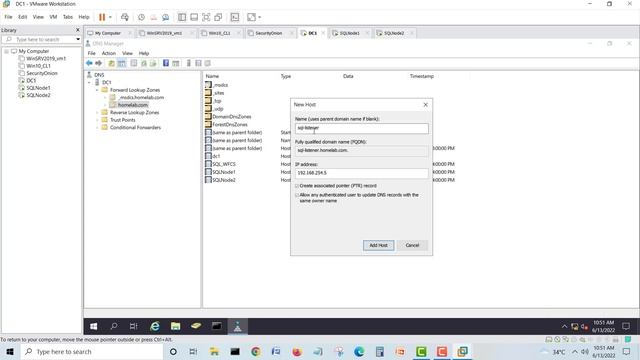Select homelab.com zone in tree
This screenshot has width=640, height=360.
[x=133, y=105]
